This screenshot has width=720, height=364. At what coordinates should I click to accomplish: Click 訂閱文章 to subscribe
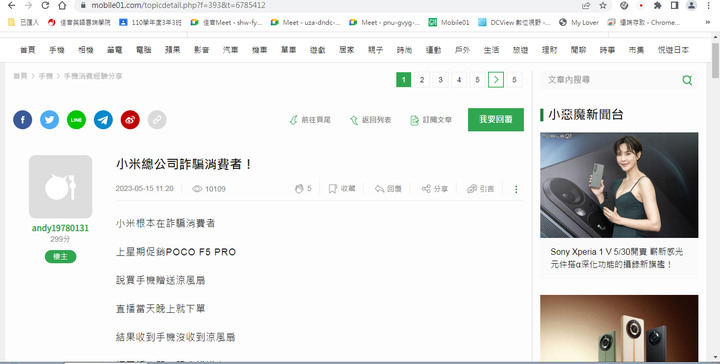tap(431, 120)
